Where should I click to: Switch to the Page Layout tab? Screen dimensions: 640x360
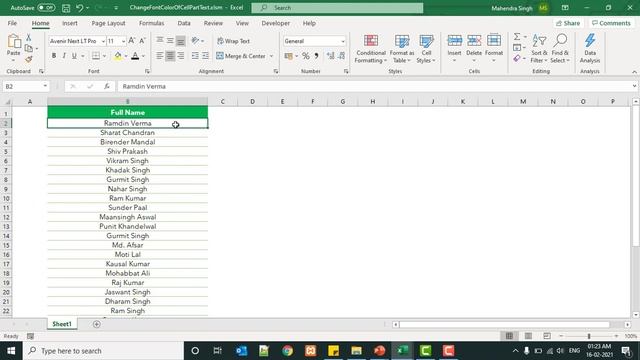click(108, 23)
